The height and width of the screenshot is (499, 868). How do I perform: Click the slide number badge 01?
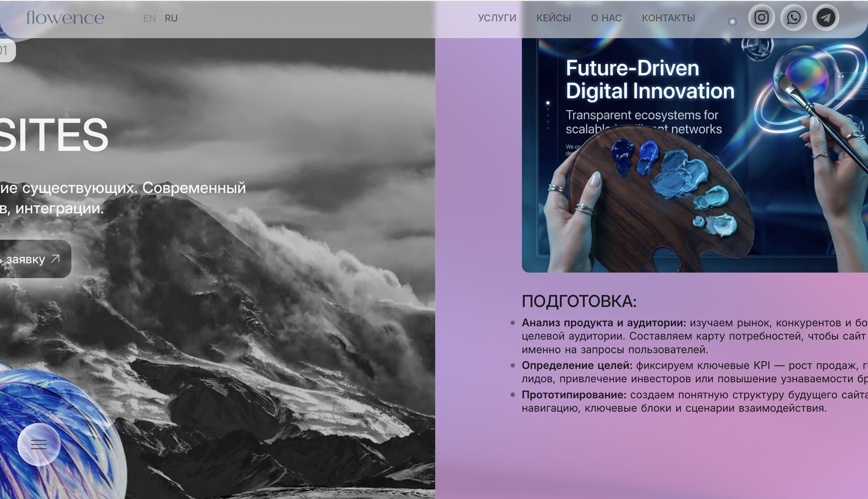(8, 50)
